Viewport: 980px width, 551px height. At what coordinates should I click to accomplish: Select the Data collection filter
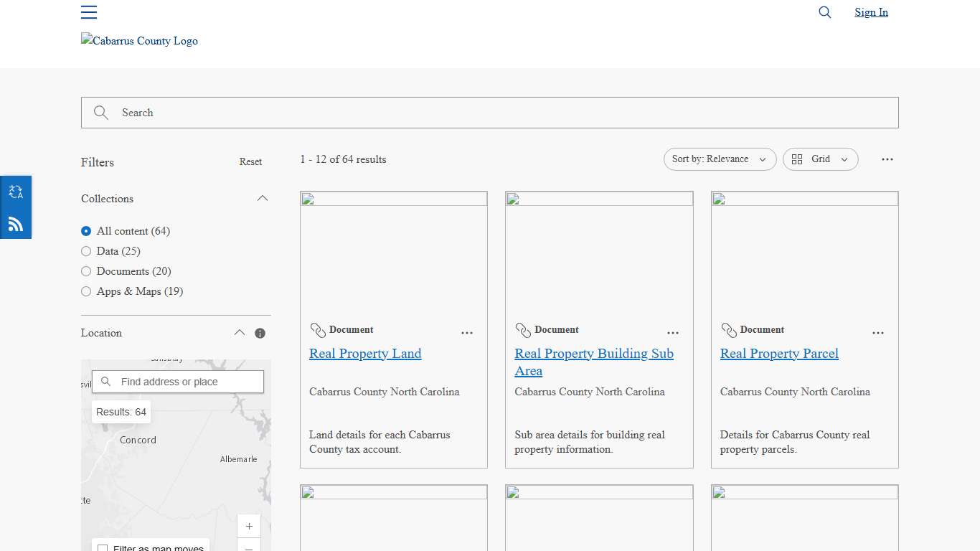pos(86,251)
